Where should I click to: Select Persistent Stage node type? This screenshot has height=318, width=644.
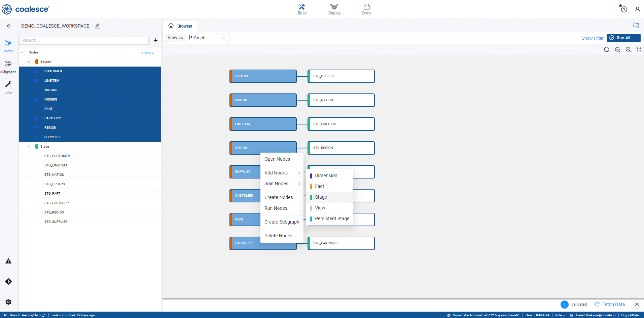tap(330, 218)
